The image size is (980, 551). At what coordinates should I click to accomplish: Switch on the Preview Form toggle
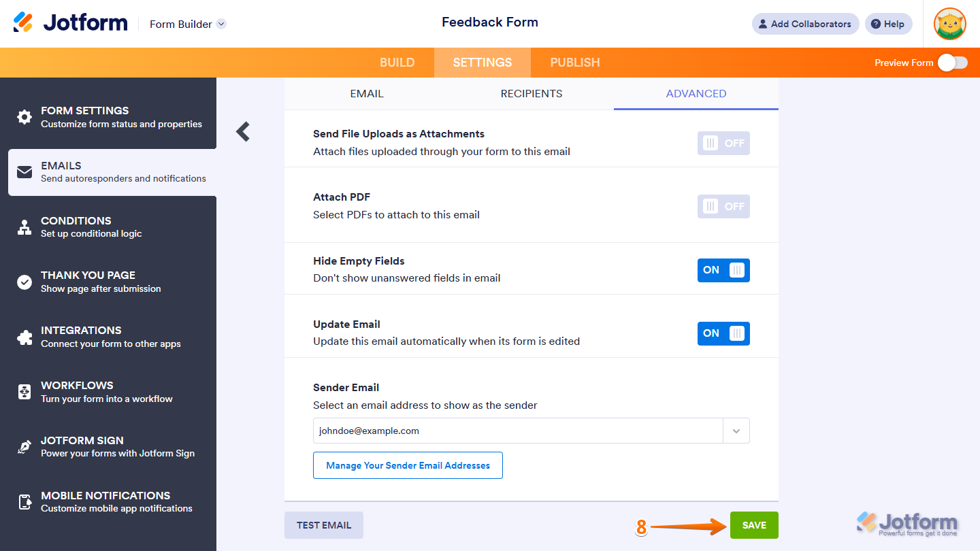point(952,63)
